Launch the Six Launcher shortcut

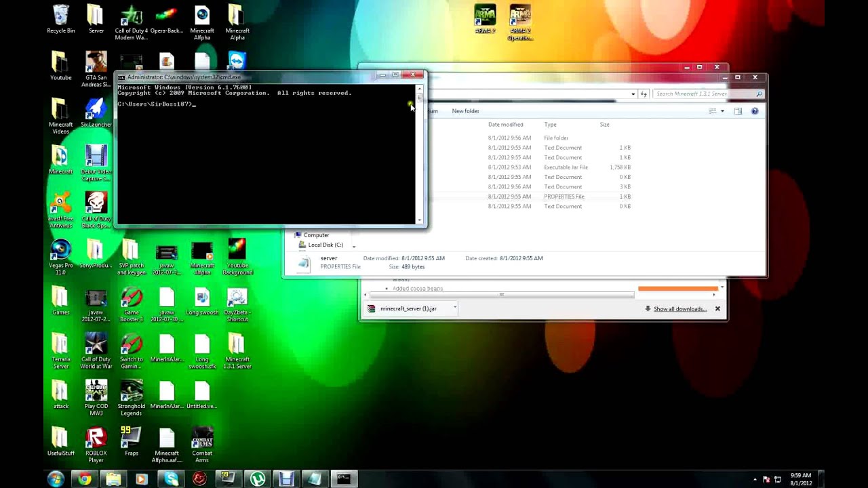[x=96, y=113]
